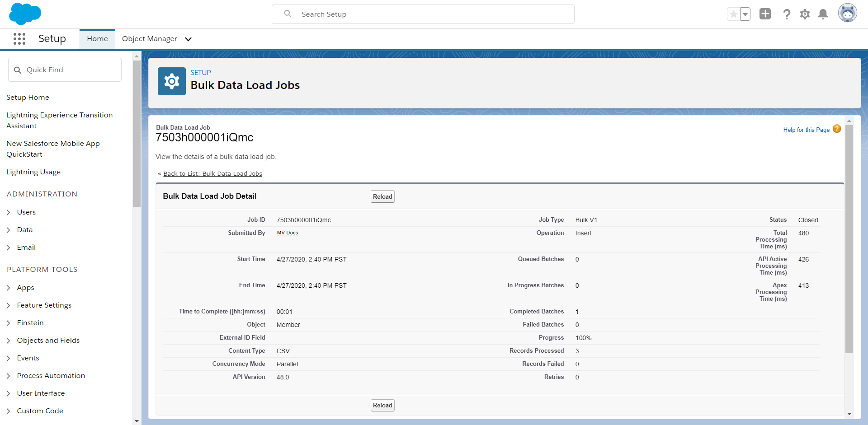Click the orange help icon beside Help for this Page
This screenshot has width=868, height=425.
point(837,129)
